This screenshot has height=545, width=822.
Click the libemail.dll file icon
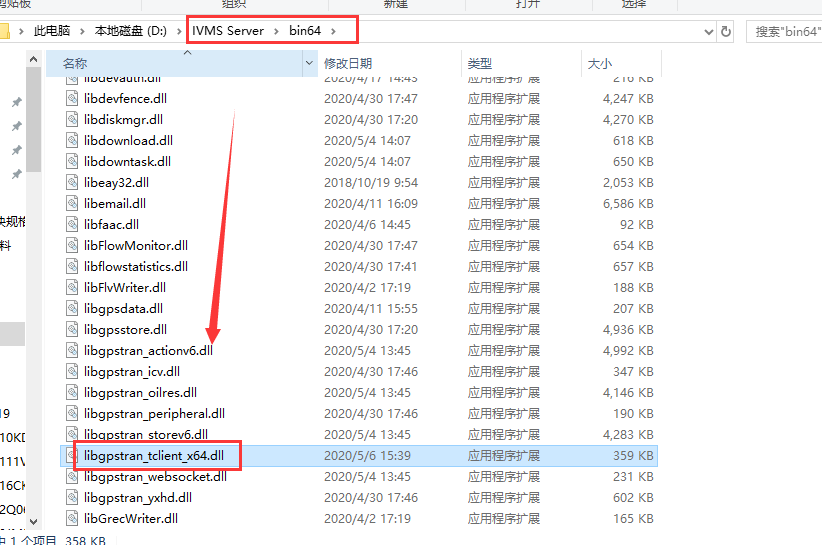[72, 203]
